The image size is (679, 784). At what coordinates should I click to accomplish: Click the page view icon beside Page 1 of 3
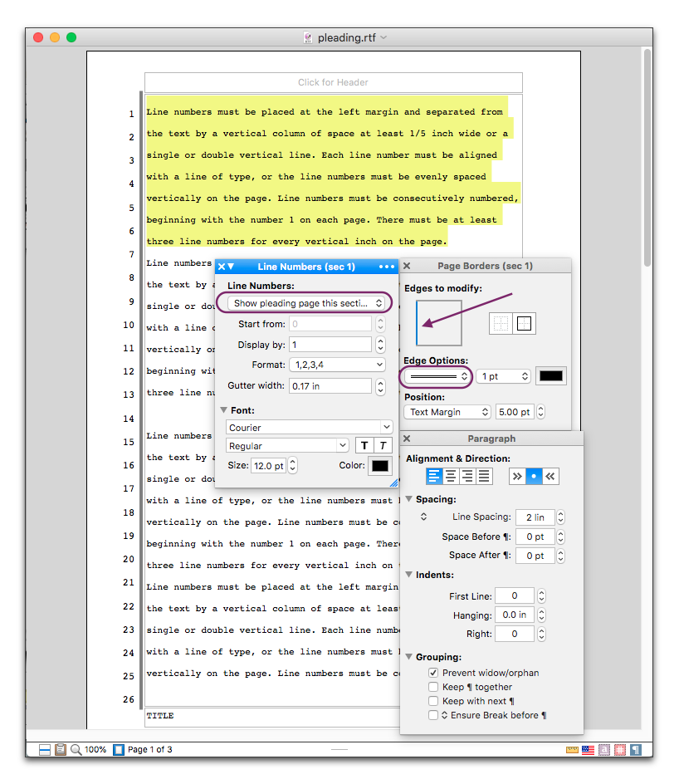tap(119, 749)
